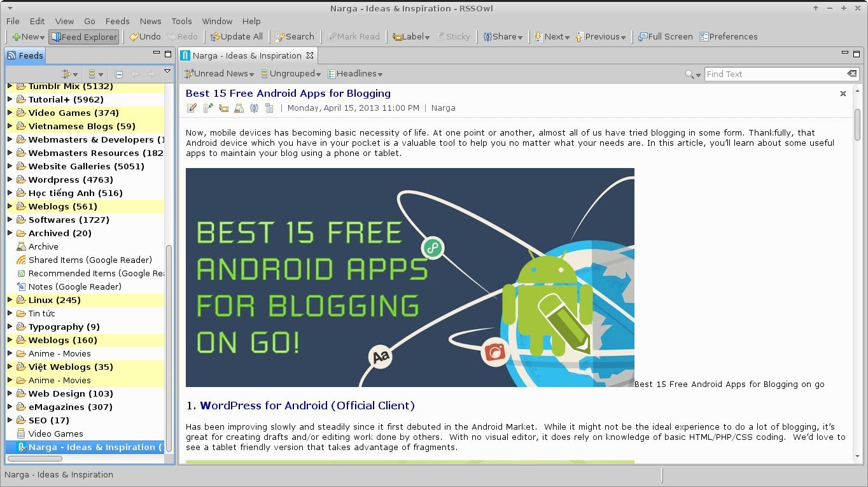Click the Undo toolbar button

pos(144,37)
